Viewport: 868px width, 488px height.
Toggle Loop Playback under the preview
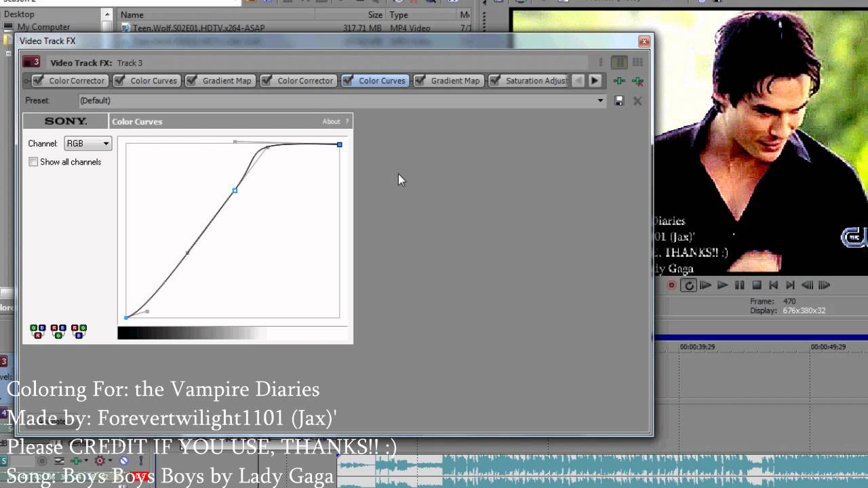(x=688, y=285)
